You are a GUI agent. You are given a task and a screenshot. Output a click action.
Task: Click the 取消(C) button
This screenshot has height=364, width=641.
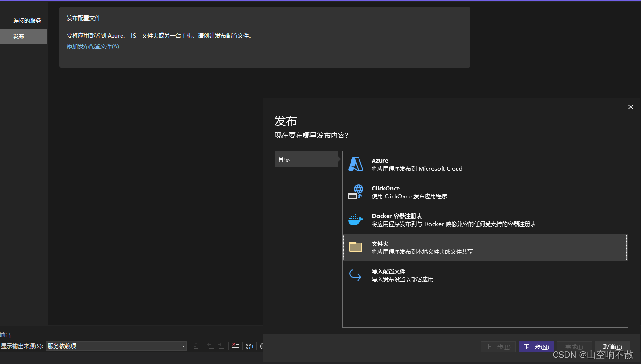(612, 347)
